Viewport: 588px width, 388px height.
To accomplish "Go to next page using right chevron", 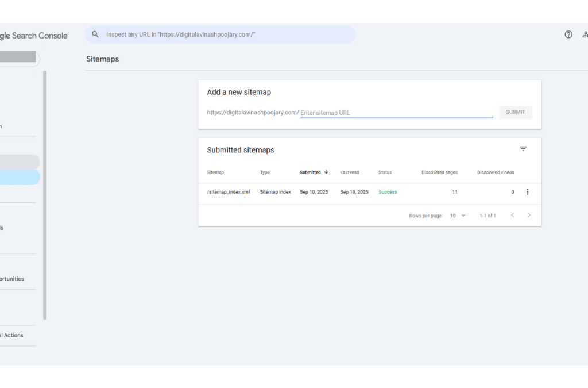I will (x=529, y=216).
